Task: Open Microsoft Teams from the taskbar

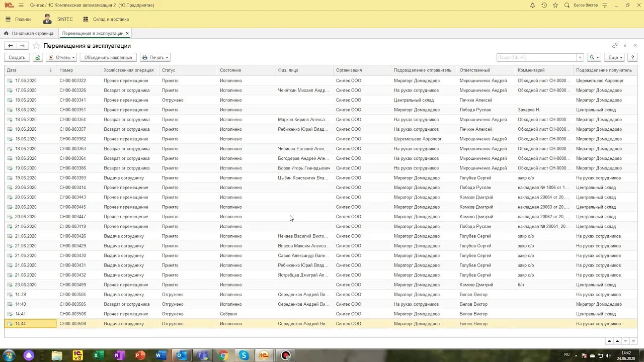Action: pyautogui.click(x=202, y=355)
